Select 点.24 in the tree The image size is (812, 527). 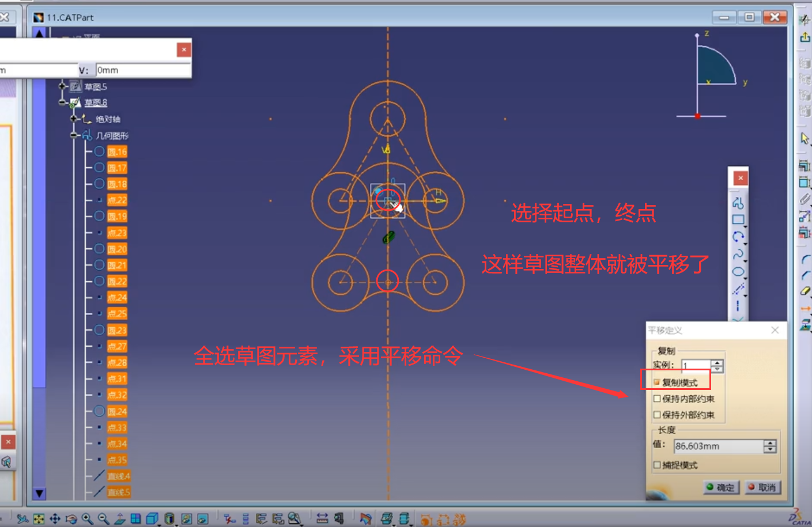click(x=117, y=298)
